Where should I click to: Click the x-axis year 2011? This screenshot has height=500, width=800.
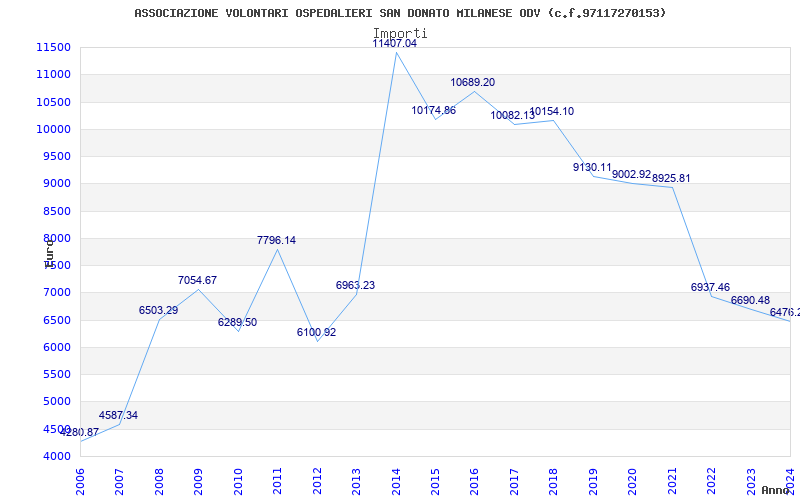tap(277, 481)
